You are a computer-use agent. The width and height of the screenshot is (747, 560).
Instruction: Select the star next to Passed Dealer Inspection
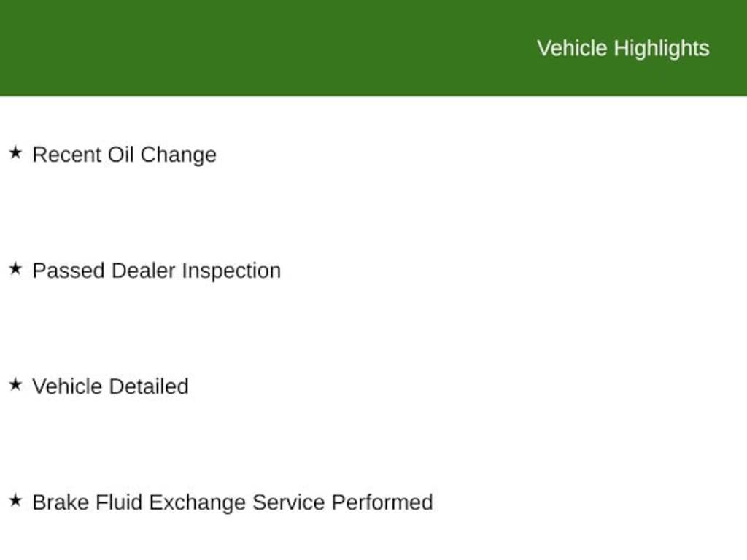pos(16,268)
